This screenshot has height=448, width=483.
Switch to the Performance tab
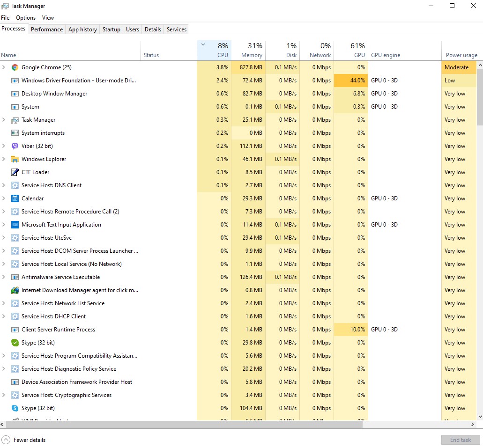click(x=47, y=29)
